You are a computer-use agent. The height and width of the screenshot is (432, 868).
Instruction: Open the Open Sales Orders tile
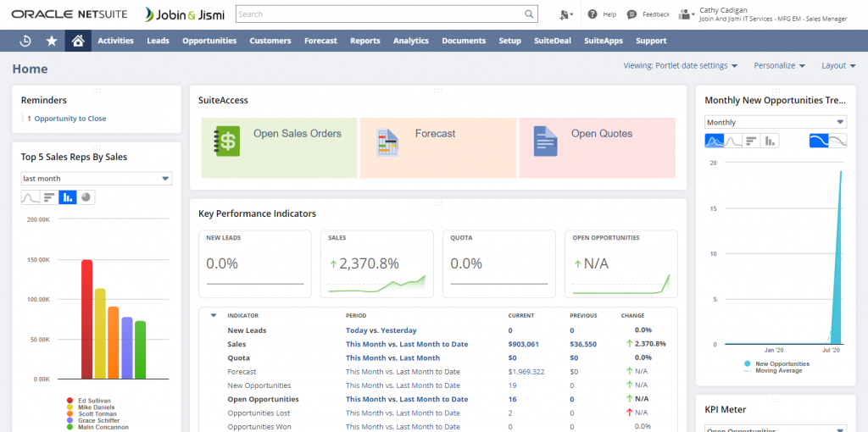pos(279,147)
